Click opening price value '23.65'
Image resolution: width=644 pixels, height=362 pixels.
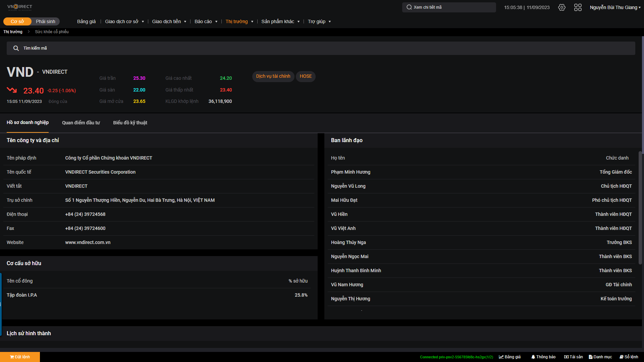click(x=139, y=101)
